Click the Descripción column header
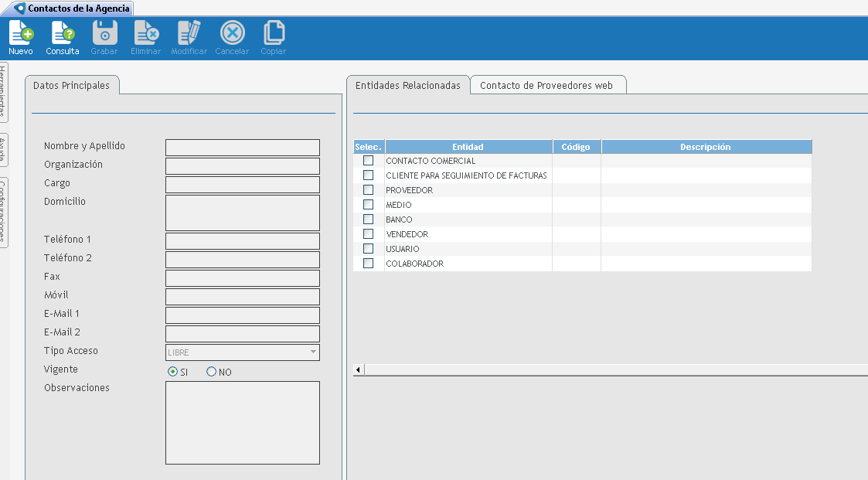 [705, 147]
